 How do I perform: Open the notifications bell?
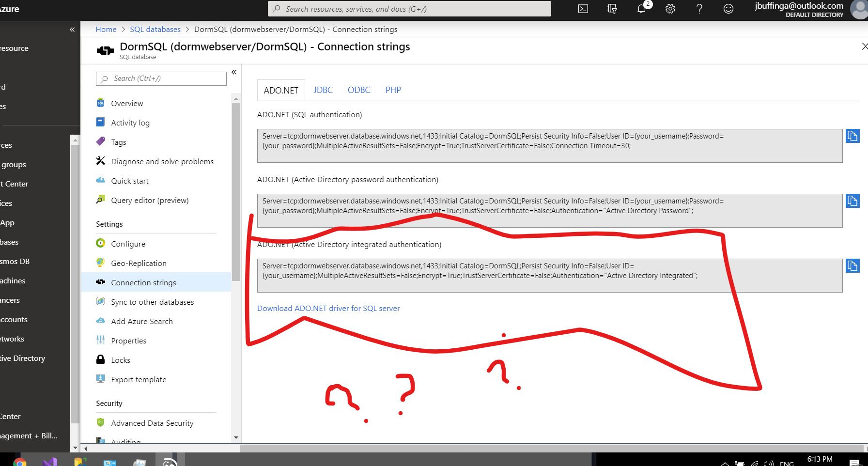point(642,9)
